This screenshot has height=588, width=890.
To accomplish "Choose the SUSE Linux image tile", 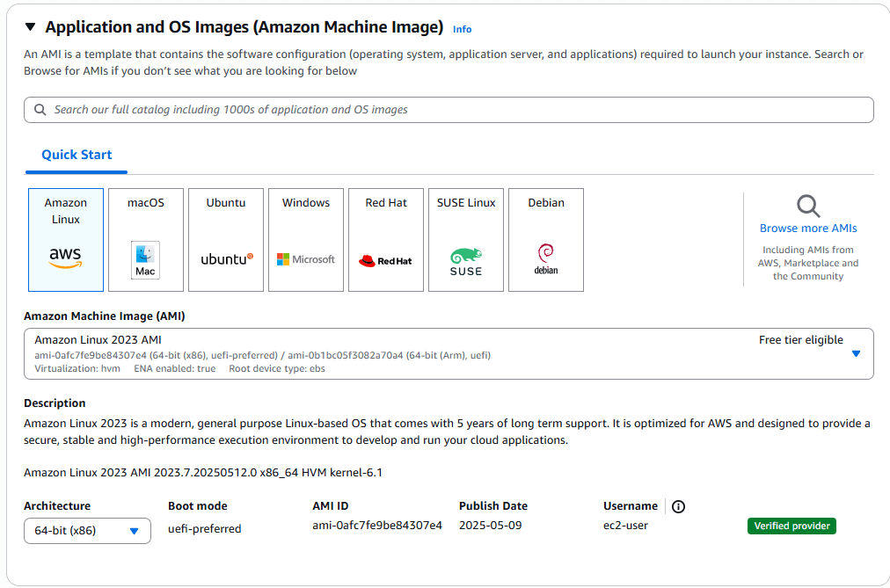I will point(465,239).
